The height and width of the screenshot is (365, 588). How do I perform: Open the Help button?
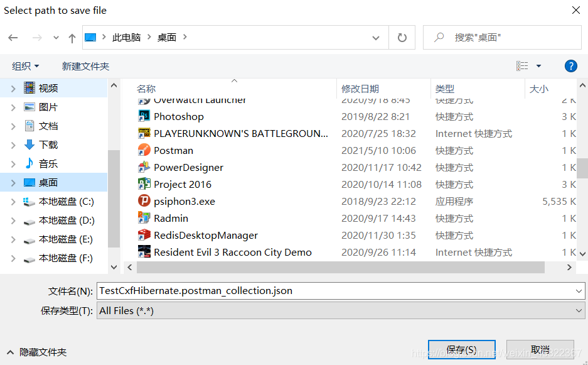click(x=571, y=66)
